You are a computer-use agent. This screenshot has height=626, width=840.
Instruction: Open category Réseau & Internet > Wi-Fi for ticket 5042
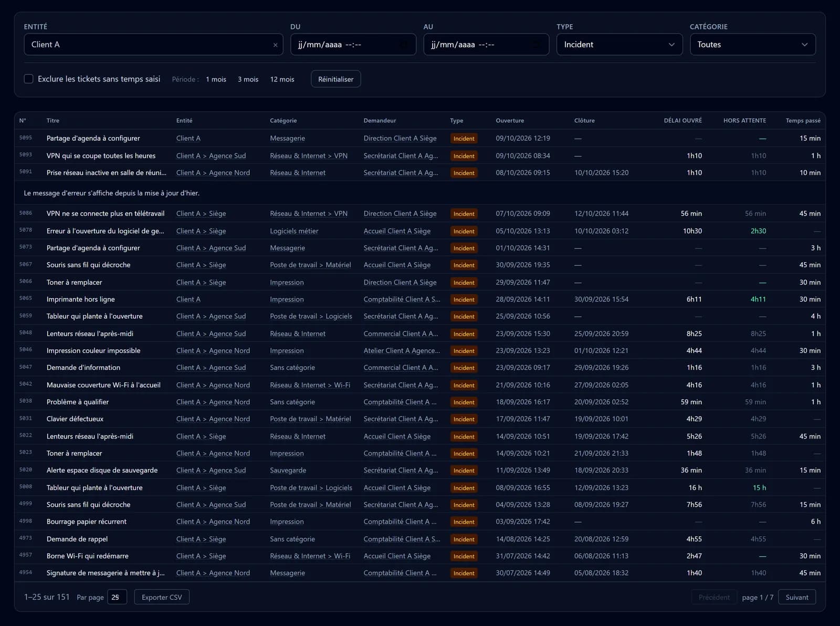[x=310, y=385]
